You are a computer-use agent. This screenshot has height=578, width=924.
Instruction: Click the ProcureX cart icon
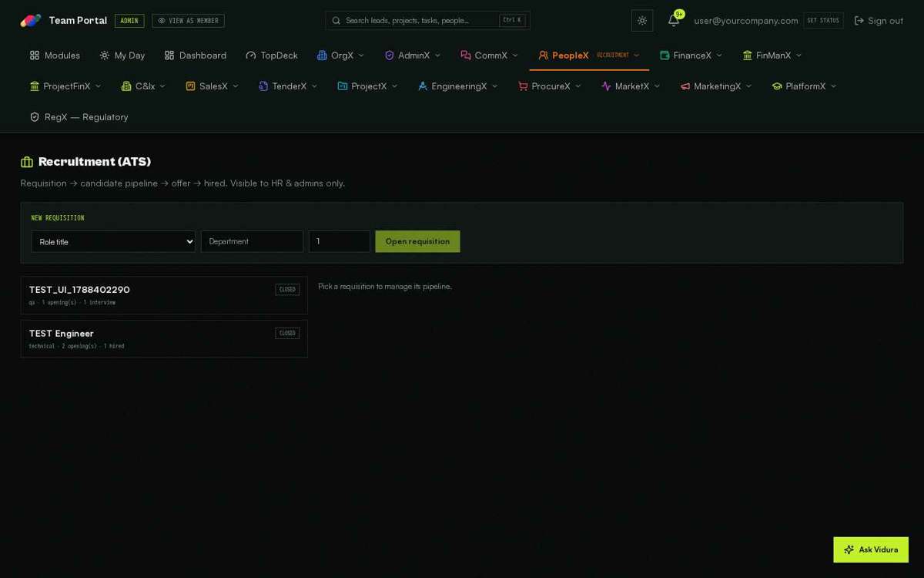pos(523,86)
